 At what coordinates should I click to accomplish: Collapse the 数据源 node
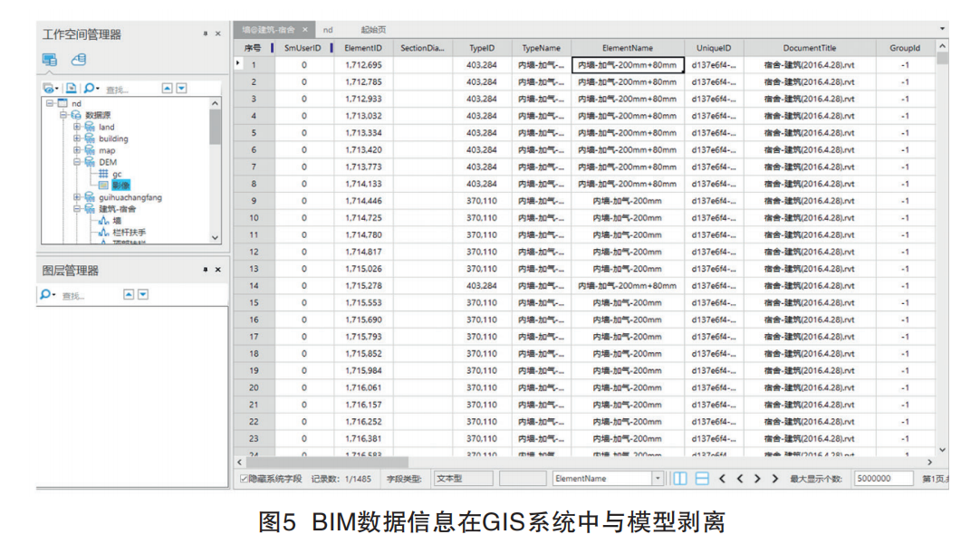63,115
